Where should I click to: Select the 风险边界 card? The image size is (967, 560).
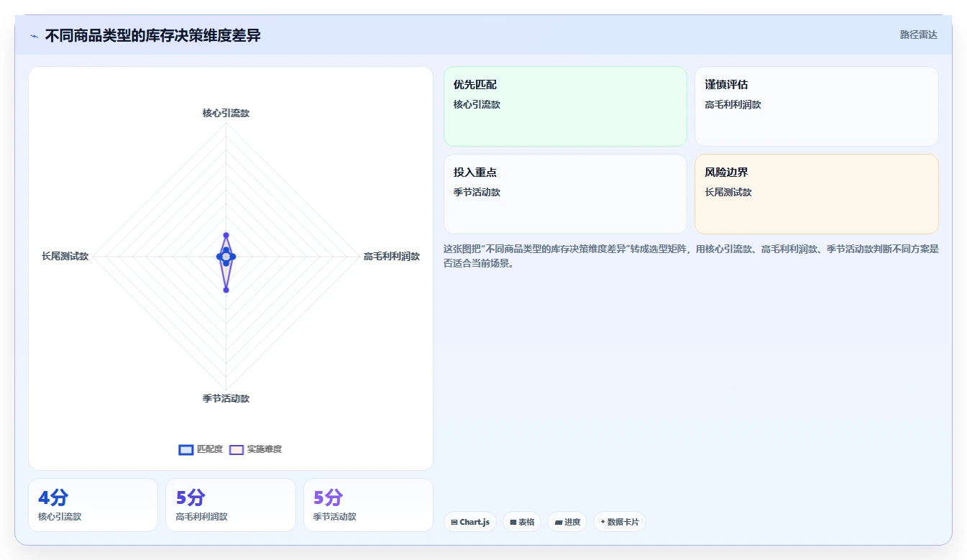[x=816, y=194]
